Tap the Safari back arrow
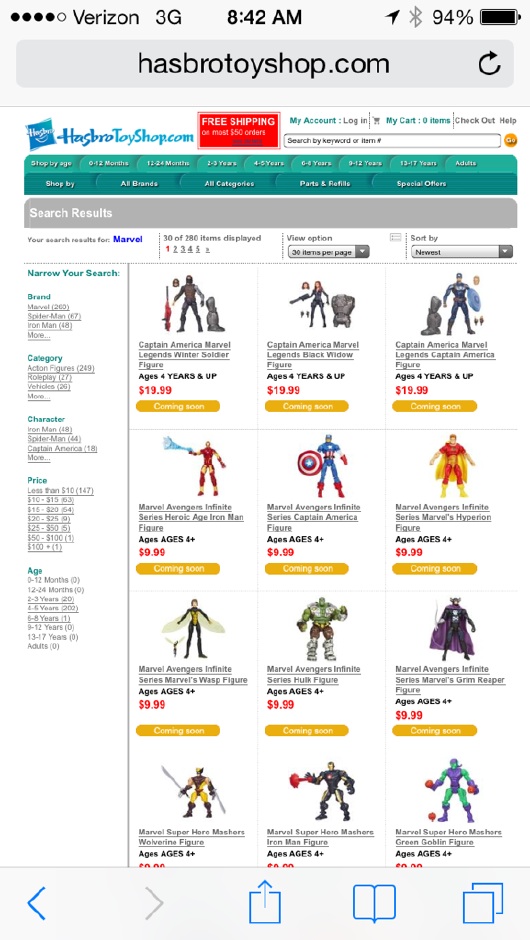 point(37,903)
